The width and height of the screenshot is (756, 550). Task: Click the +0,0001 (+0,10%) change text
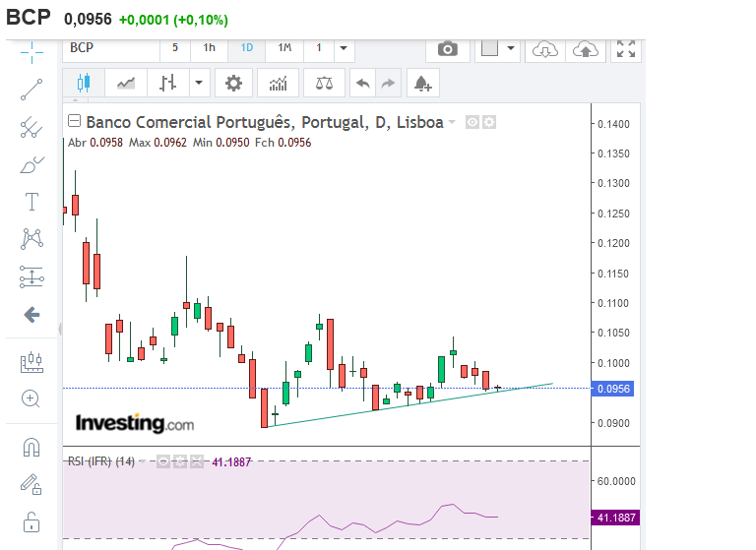tap(173, 20)
